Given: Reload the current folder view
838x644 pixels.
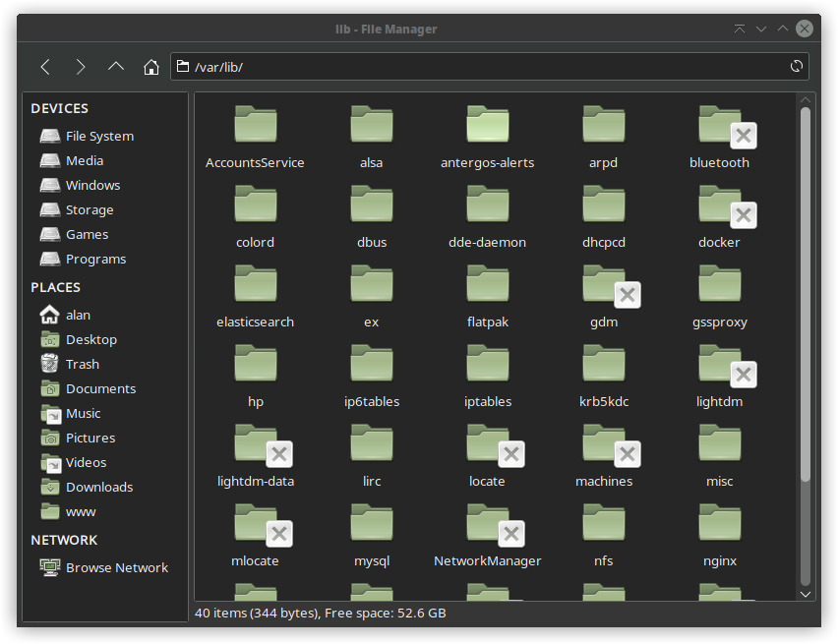Looking at the screenshot, I should click(x=797, y=67).
